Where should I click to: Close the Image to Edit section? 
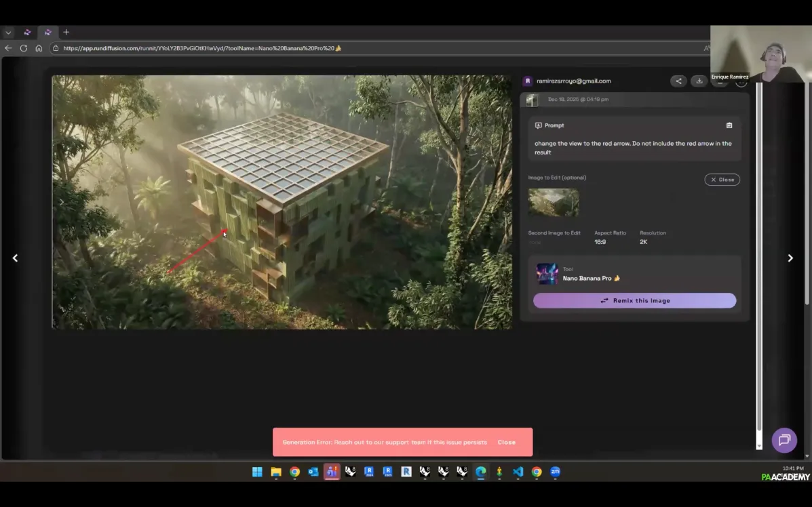[x=722, y=180]
